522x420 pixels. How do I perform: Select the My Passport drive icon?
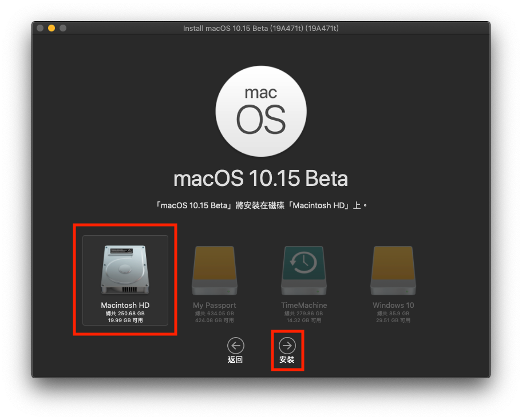point(215,270)
